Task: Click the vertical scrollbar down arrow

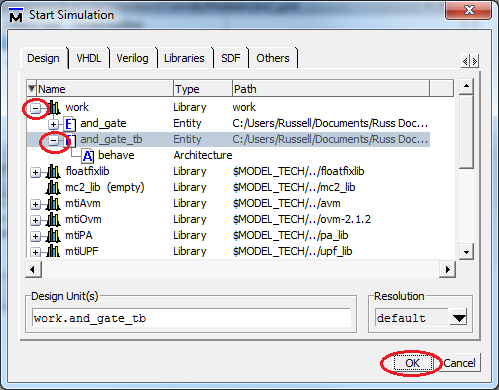Action: pos(466,252)
